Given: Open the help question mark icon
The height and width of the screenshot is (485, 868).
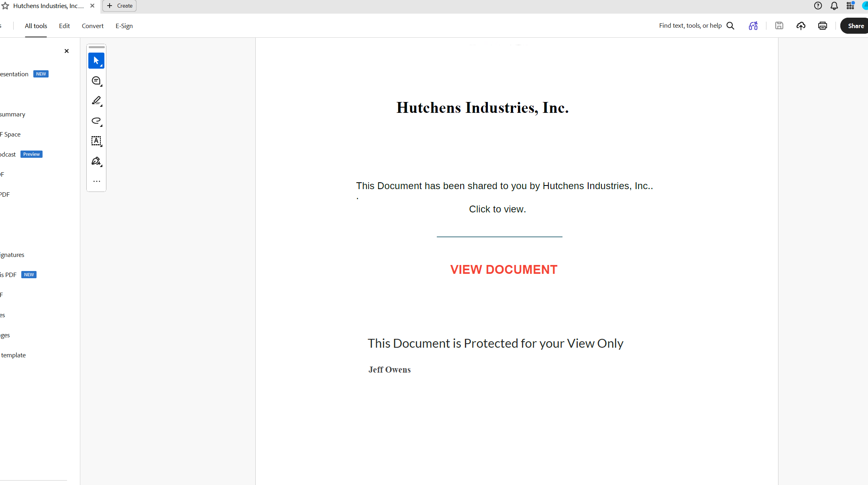Looking at the screenshot, I should [818, 6].
